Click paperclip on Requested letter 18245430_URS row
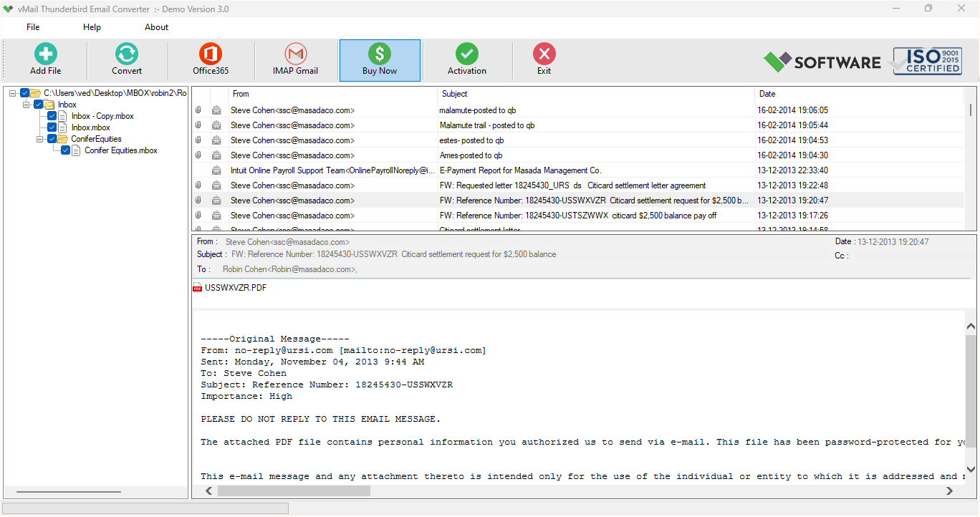The image size is (980, 517). point(198,185)
